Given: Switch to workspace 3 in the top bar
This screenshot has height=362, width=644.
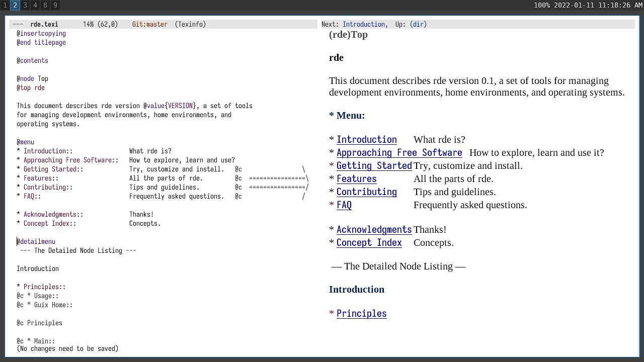Looking at the screenshot, I should click(25, 5).
